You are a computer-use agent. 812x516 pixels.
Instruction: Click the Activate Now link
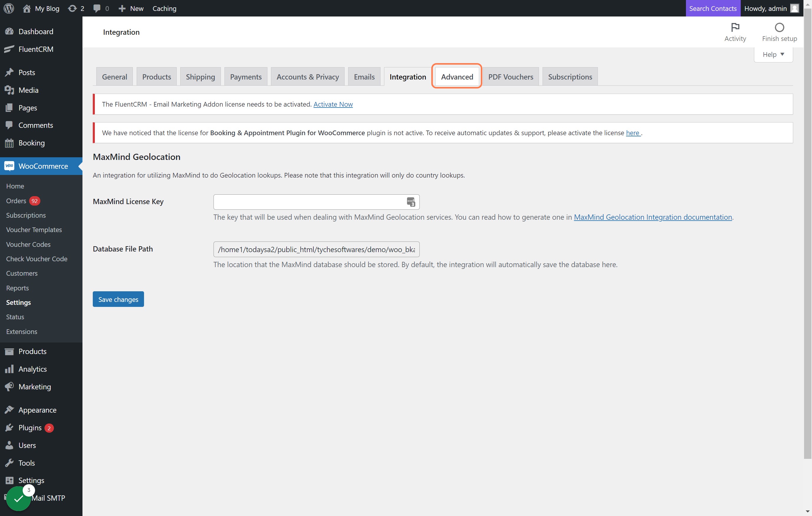pyautogui.click(x=333, y=104)
